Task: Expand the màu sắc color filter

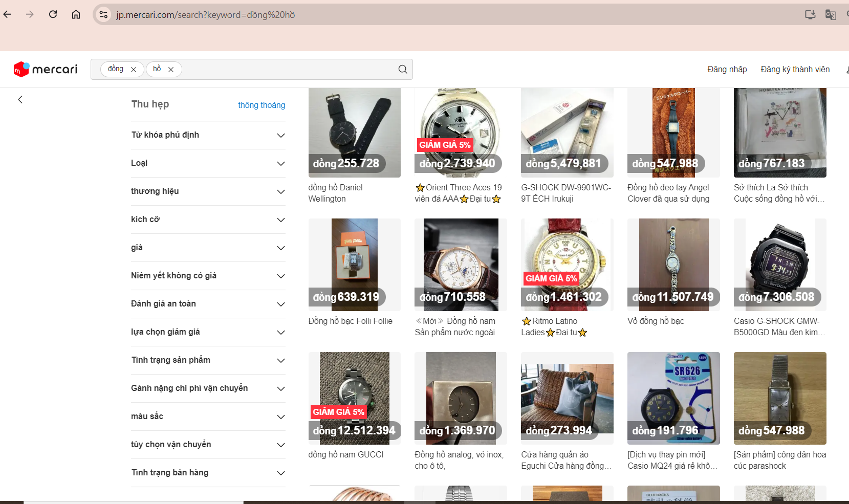Action: pos(208,417)
